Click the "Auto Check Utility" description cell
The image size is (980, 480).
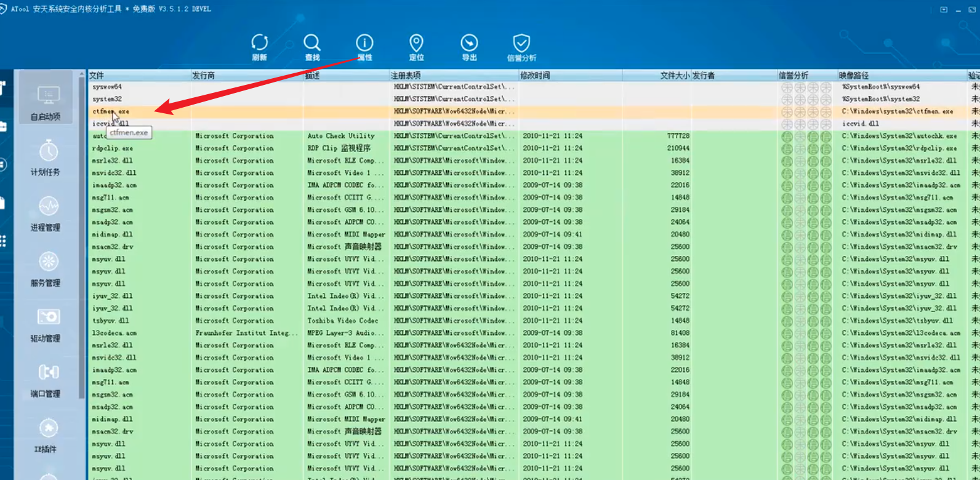[x=341, y=136]
